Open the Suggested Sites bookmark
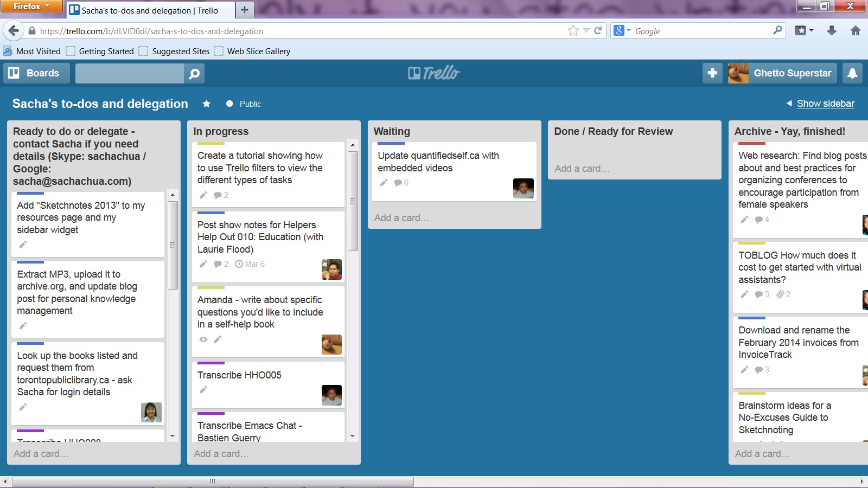This screenshot has height=488, width=868. coord(174,51)
